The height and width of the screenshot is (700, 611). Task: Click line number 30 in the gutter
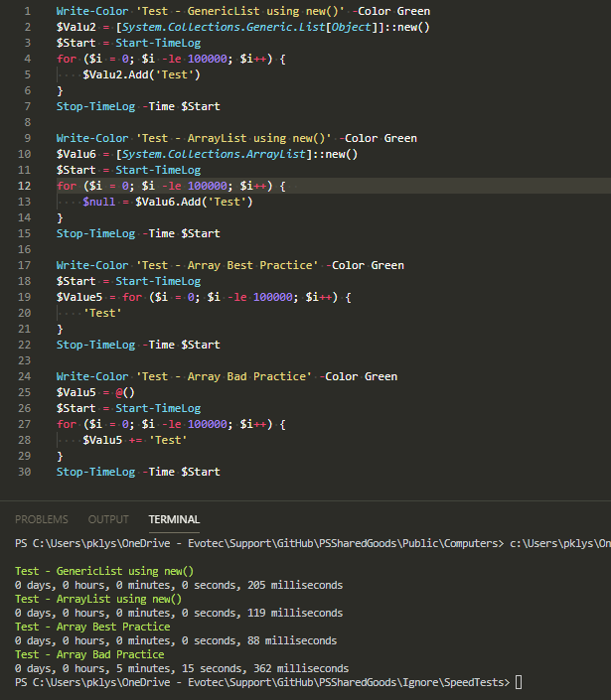(x=25, y=472)
